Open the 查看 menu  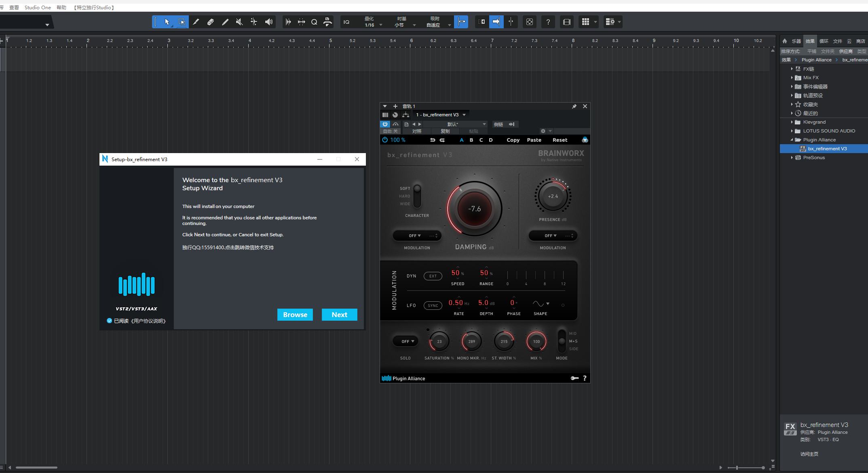point(14,7)
